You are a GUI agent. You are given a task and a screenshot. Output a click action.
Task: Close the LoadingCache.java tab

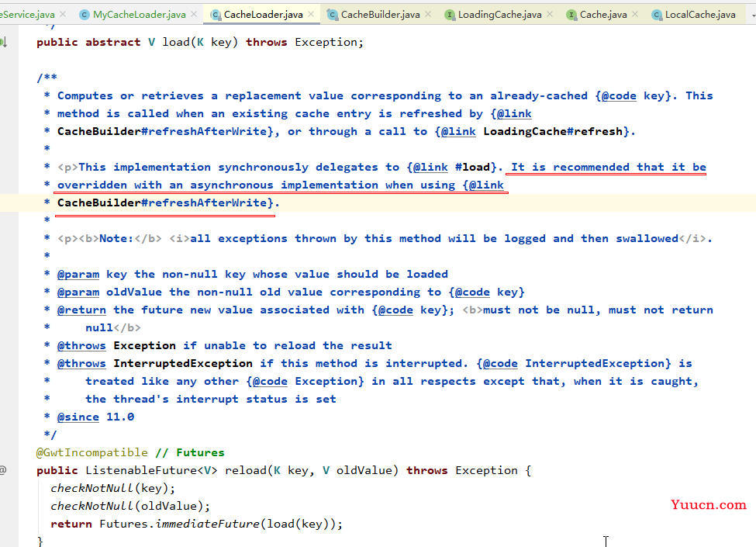[x=550, y=15]
